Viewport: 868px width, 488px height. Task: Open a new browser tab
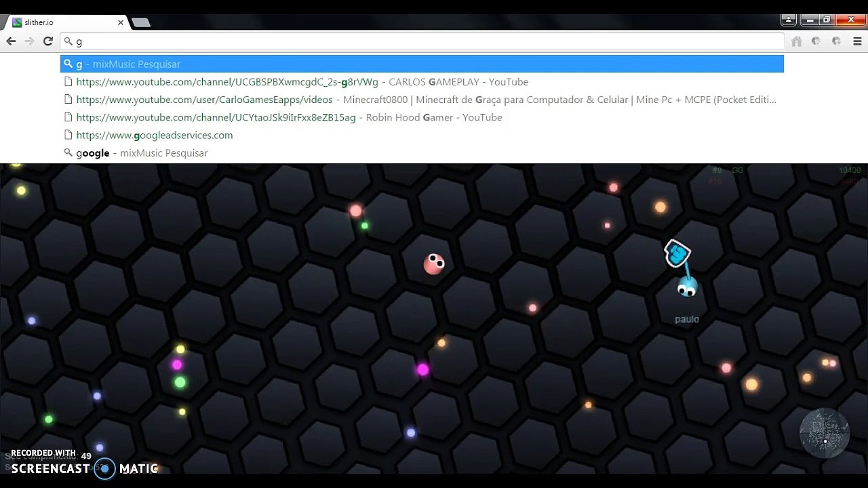pos(140,22)
